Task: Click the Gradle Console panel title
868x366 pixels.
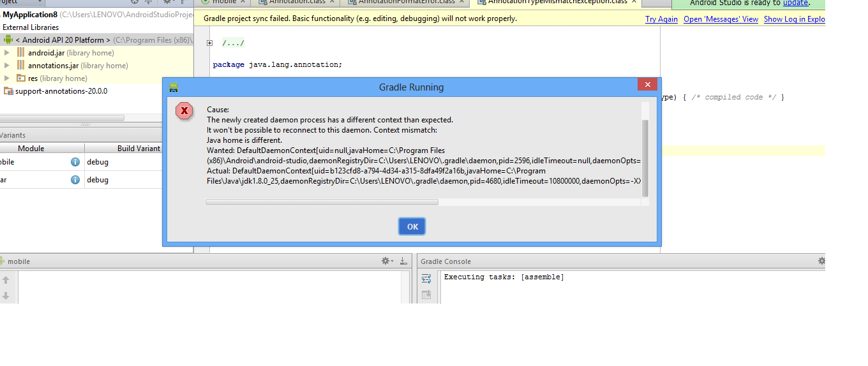Action: point(445,261)
